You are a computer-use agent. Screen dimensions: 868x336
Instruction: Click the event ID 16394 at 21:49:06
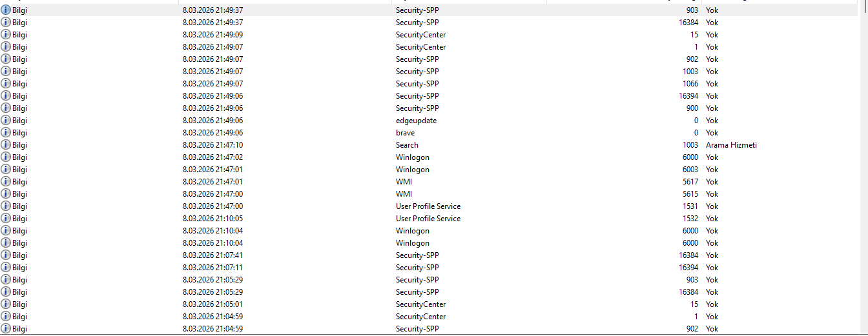[x=688, y=96]
